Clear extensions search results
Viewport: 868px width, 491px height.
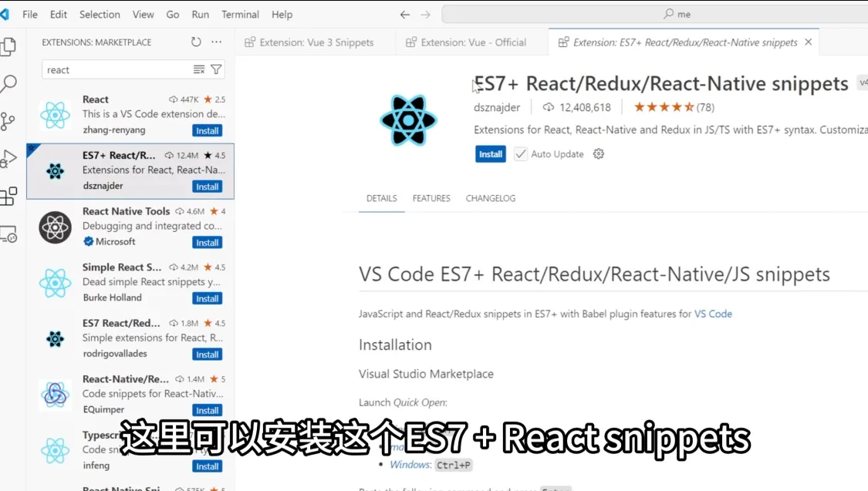(x=199, y=69)
